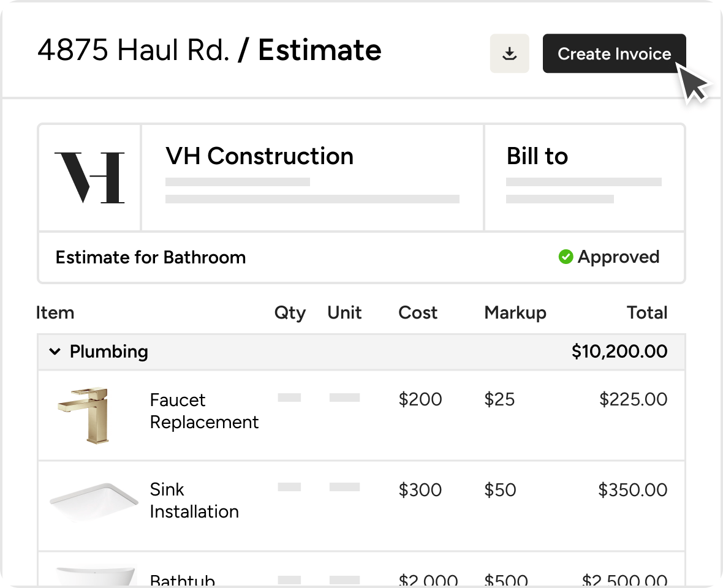
Task: Click the Bill to heading
Action: [537, 157]
